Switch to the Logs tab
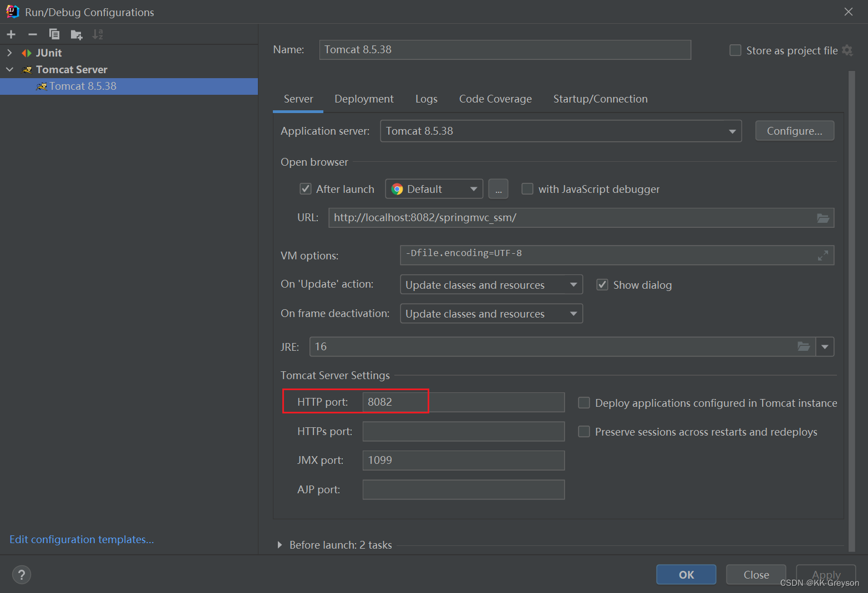This screenshot has height=593, width=868. point(427,99)
